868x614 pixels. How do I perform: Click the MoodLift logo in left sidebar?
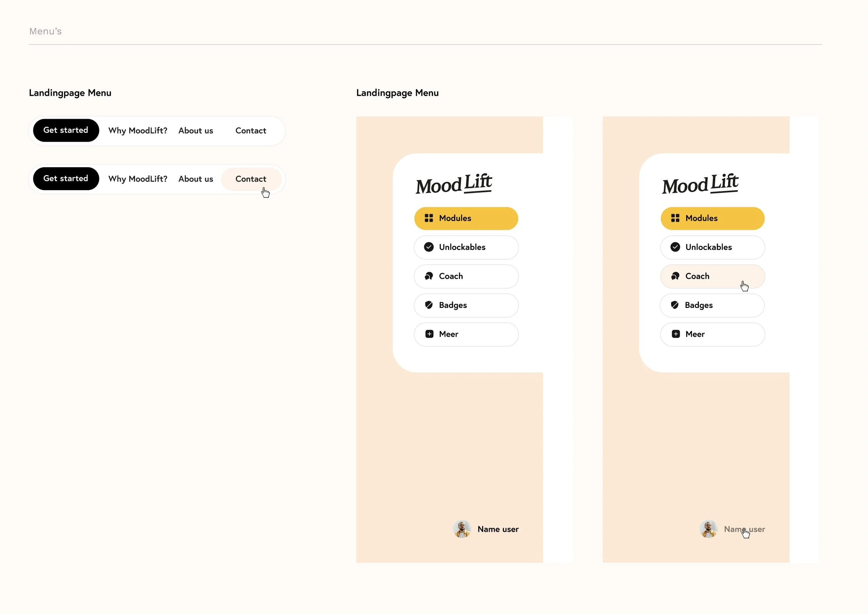[453, 184]
